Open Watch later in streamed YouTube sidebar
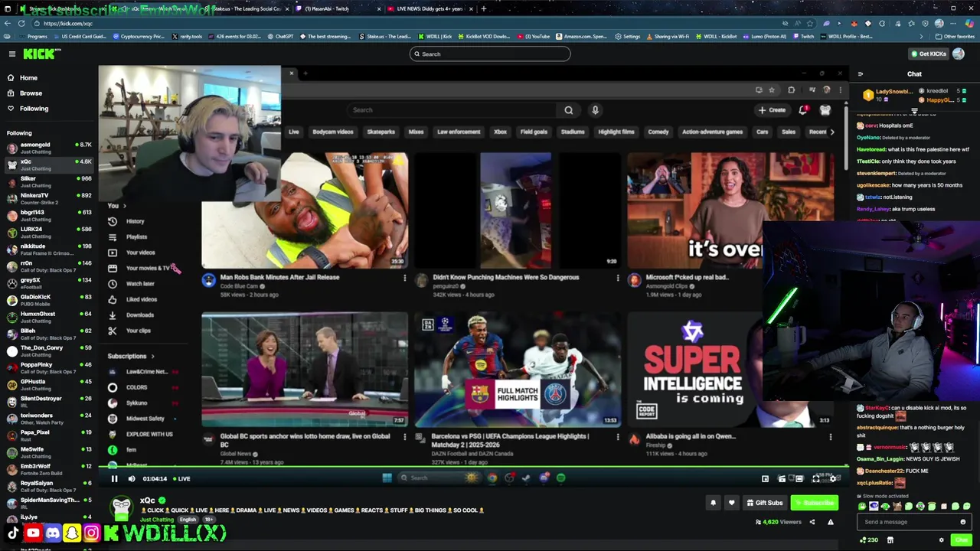The height and width of the screenshot is (551, 980). (139, 284)
